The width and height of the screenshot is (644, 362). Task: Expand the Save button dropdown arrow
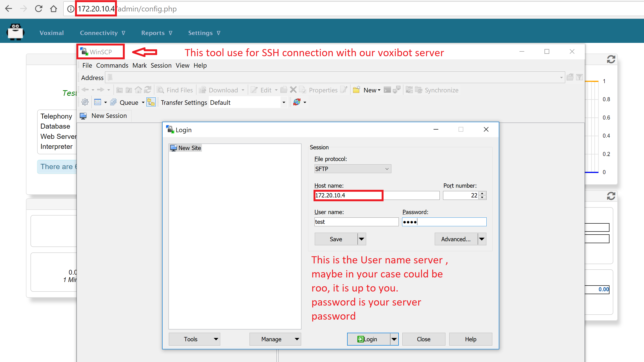click(361, 239)
